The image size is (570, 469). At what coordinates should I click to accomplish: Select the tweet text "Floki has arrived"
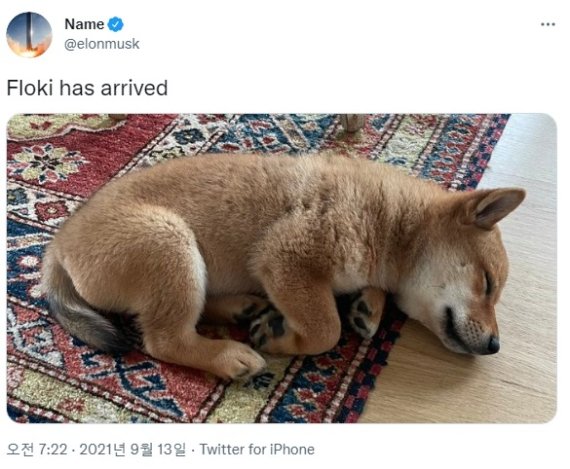click(x=87, y=88)
